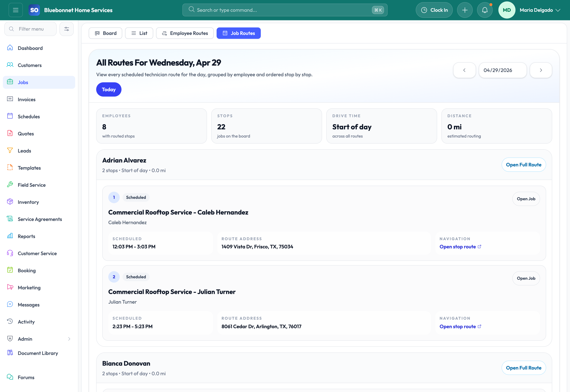
Task: Click the Today button
Action: pos(109,89)
